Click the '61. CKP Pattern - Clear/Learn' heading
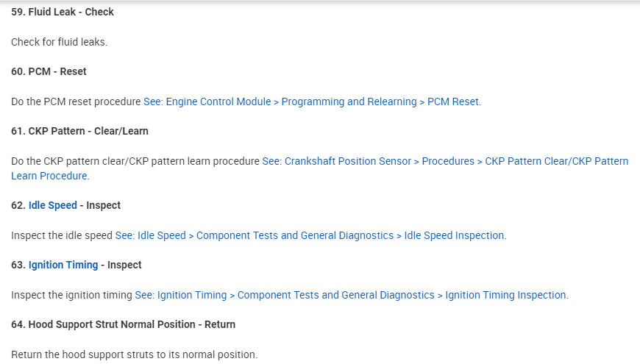This screenshot has height=364, width=640. (x=79, y=131)
